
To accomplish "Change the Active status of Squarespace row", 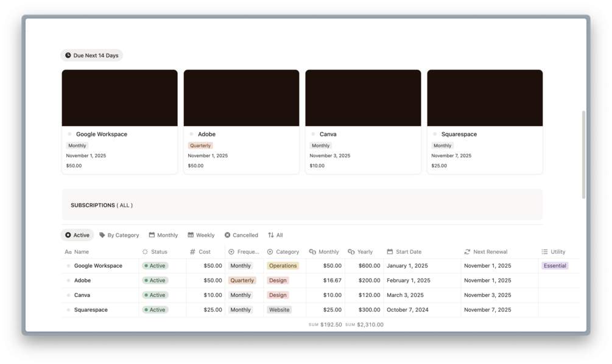I will click(155, 310).
